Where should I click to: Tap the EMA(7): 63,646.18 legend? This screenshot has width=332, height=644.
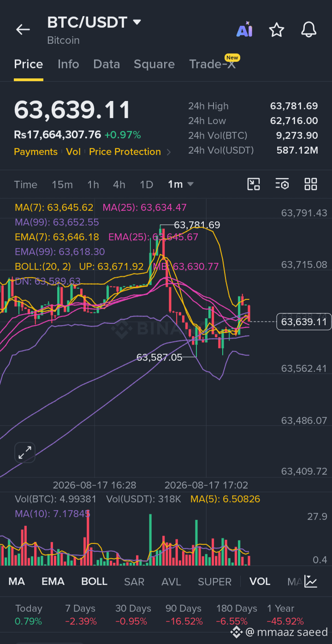coord(57,237)
